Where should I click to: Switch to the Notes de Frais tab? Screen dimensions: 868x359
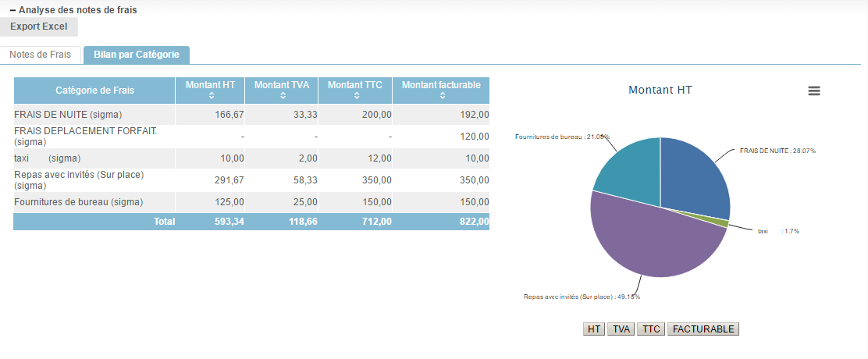pos(40,55)
